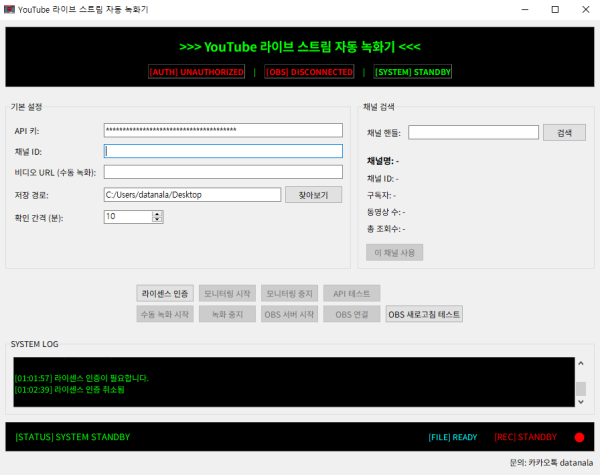Increase the 확인 간격 spinner value
Image resolution: width=600 pixels, height=475 pixels.
point(157,214)
